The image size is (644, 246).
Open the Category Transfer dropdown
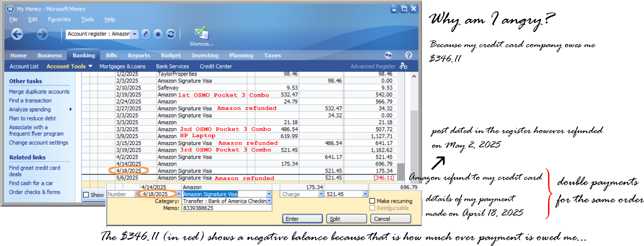point(269,201)
